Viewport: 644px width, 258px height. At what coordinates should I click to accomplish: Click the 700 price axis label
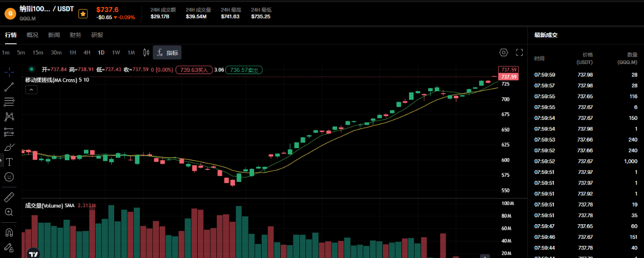pos(505,99)
